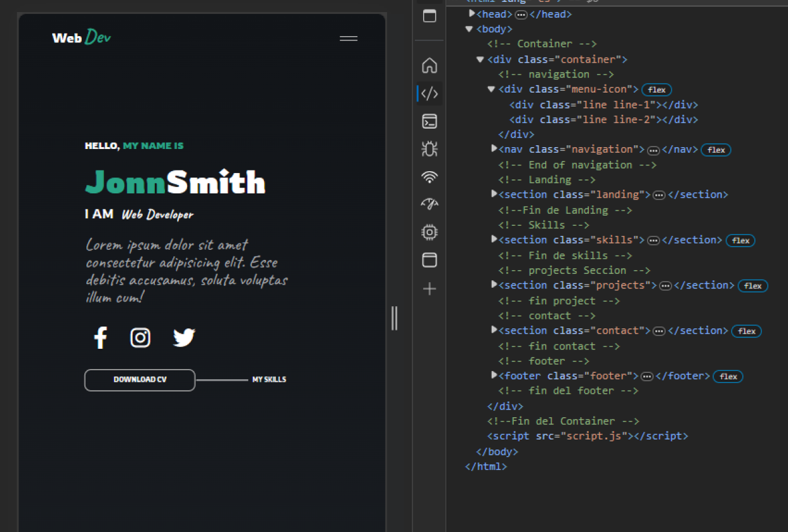Select the projects Seccion comment

[574, 270]
